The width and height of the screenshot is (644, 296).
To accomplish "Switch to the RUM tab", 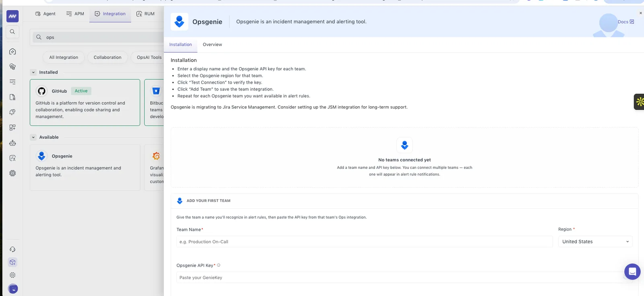I will click(145, 14).
